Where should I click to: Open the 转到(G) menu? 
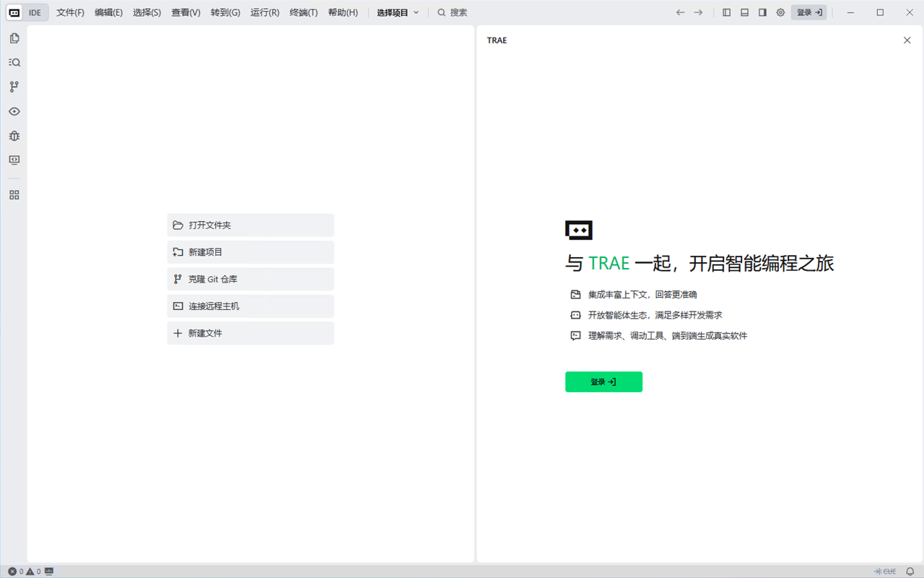[x=225, y=12]
